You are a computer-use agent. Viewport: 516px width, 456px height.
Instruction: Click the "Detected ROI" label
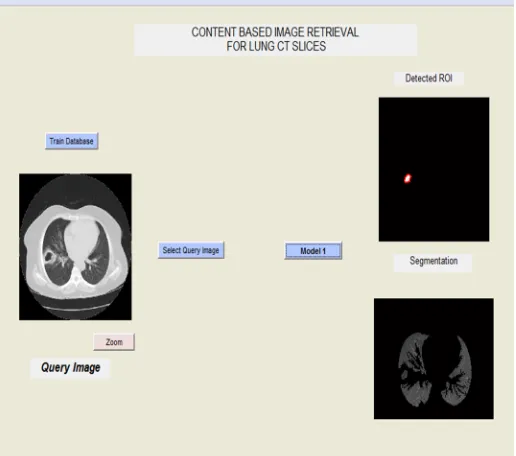429,78
